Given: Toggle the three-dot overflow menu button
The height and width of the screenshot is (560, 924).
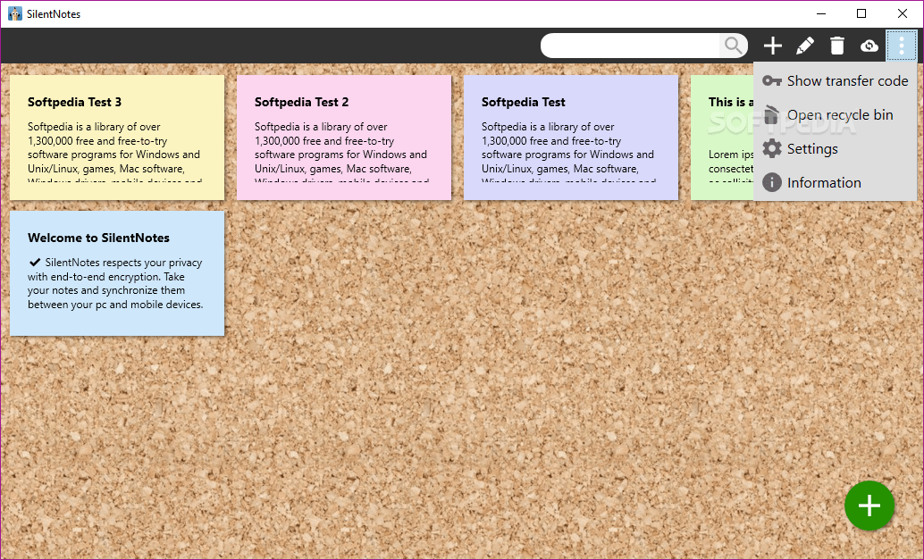Looking at the screenshot, I should coord(902,46).
